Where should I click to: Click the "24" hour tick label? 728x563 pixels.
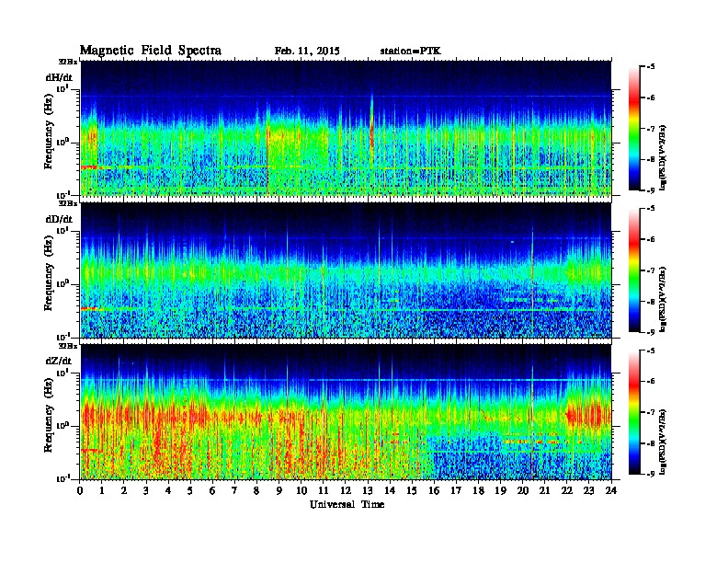(x=611, y=490)
